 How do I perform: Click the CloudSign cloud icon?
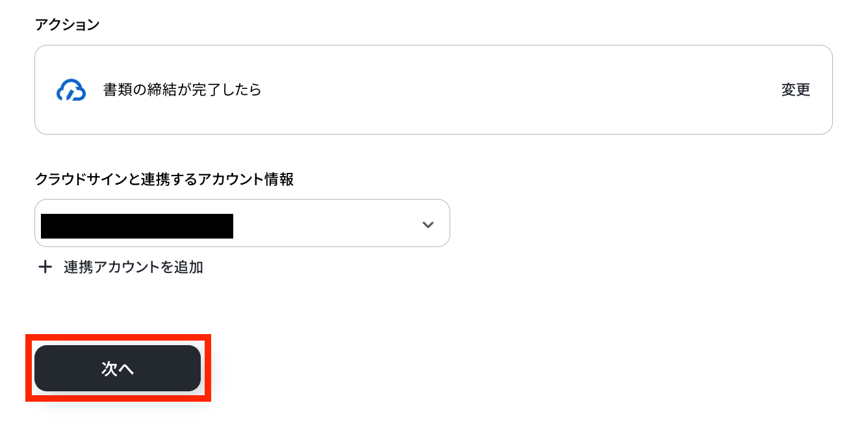click(71, 90)
